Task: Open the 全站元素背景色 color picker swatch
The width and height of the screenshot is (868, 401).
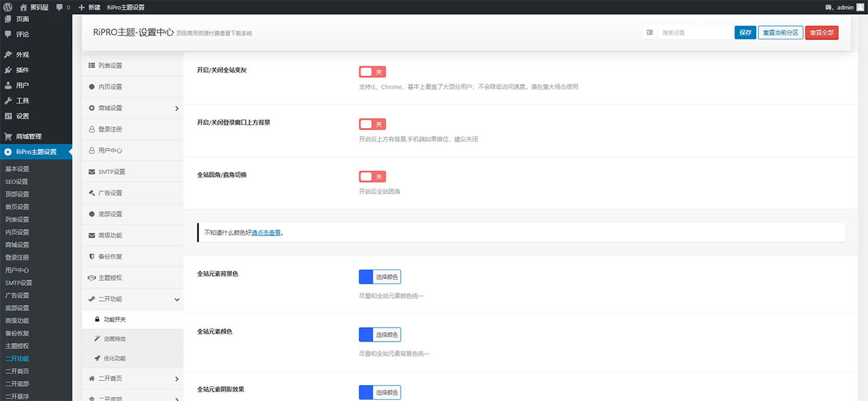Action: [366, 277]
